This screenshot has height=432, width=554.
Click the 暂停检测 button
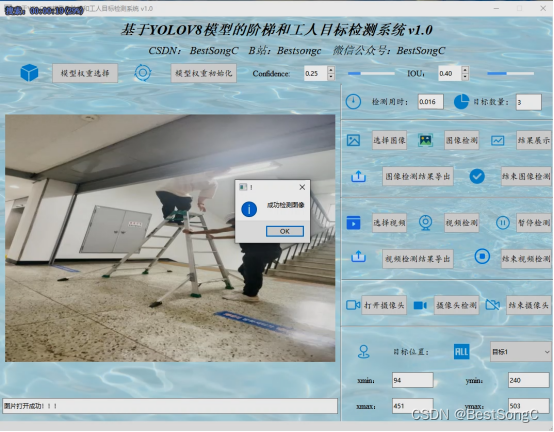click(x=534, y=223)
